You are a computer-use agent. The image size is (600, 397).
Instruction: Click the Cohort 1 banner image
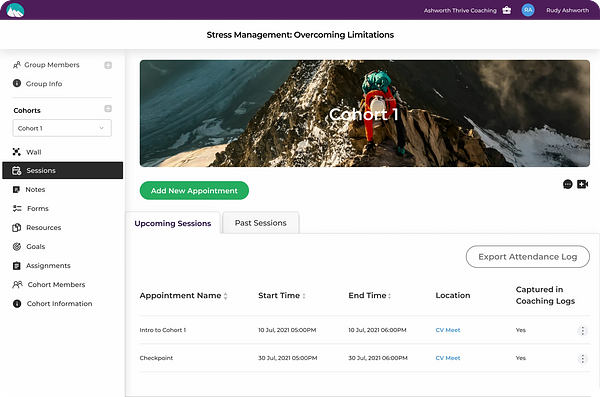point(365,113)
